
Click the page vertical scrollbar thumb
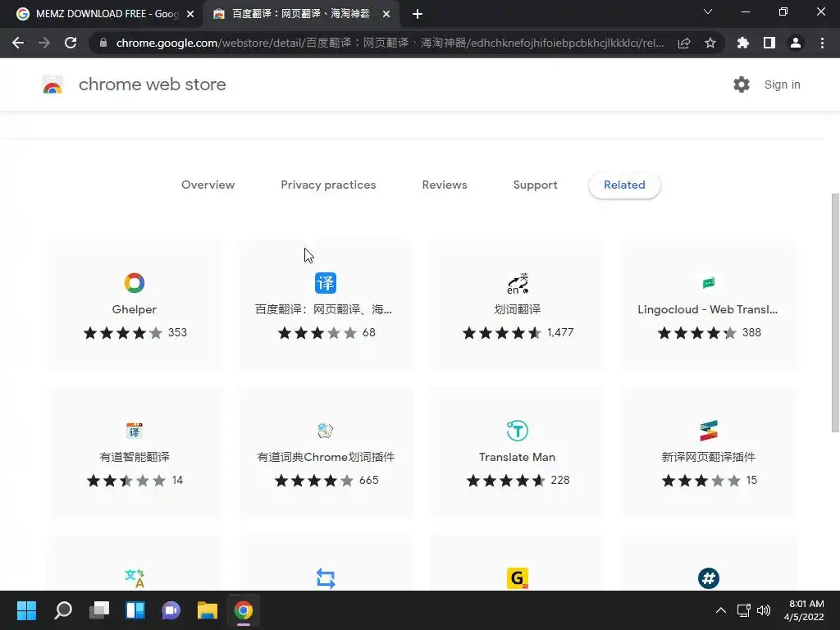tap(834, 313)
